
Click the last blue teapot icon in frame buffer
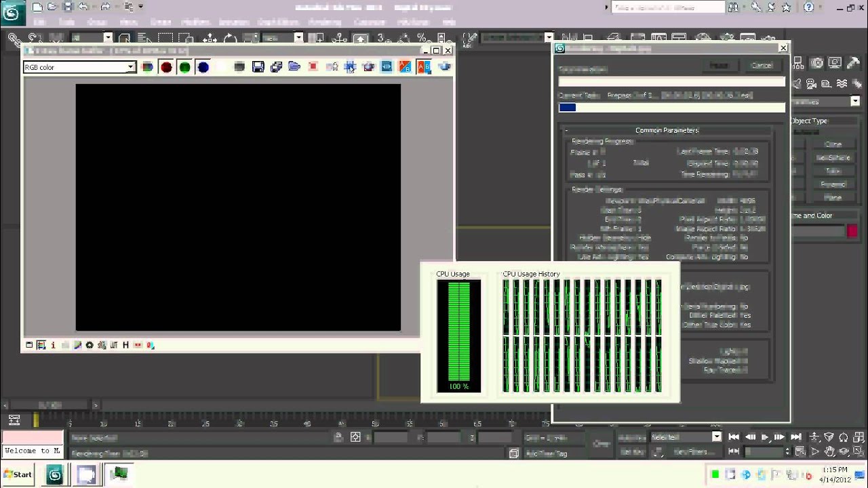coord(444,67)
